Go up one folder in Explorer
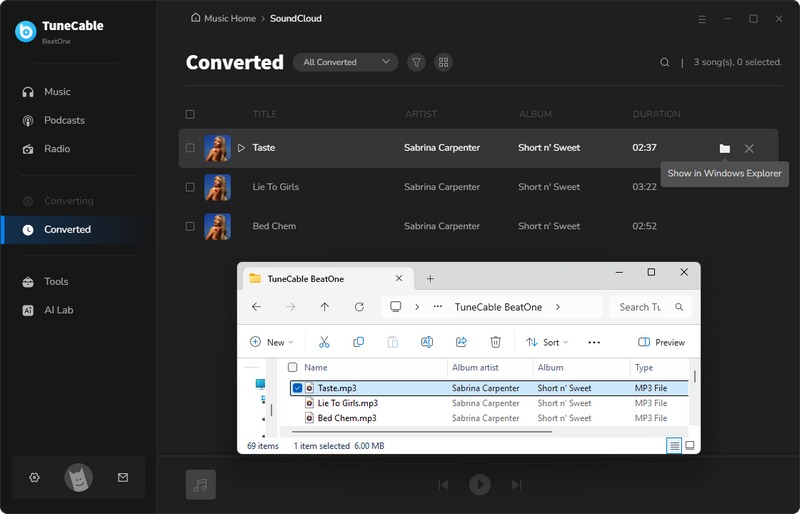This screenshot has width=800, height=514. coord(324,307)
